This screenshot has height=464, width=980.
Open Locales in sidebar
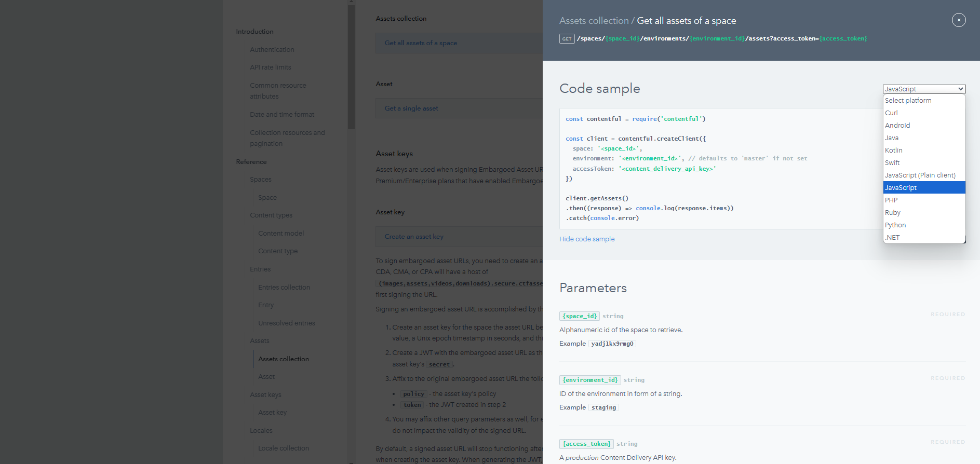pos(261,431)
